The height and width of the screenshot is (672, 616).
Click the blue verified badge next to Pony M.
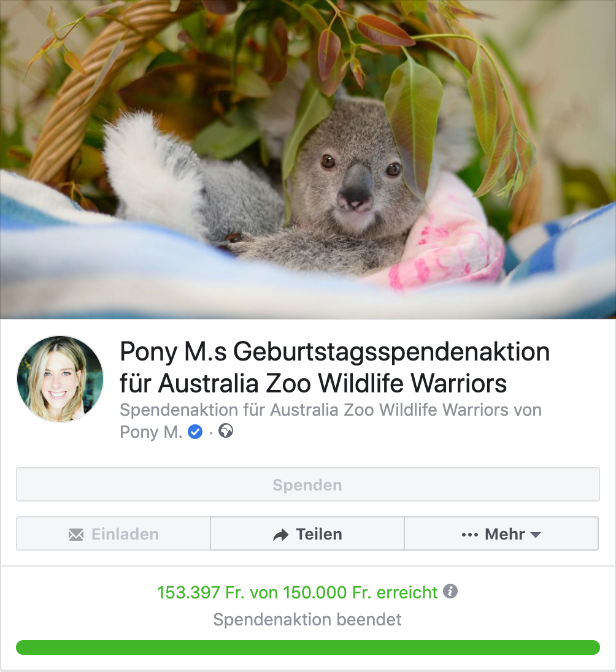point(195,432)
